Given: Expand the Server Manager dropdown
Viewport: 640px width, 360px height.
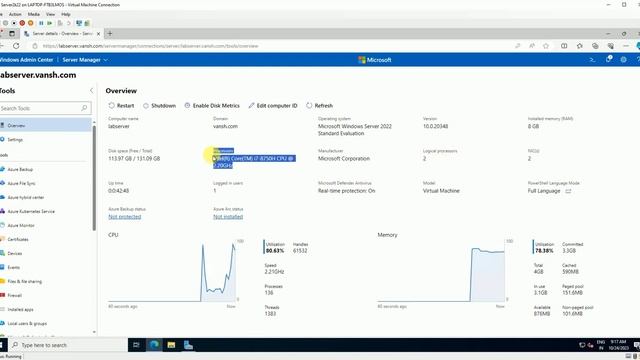Looking at the screenshot, I should pos(85,60).
